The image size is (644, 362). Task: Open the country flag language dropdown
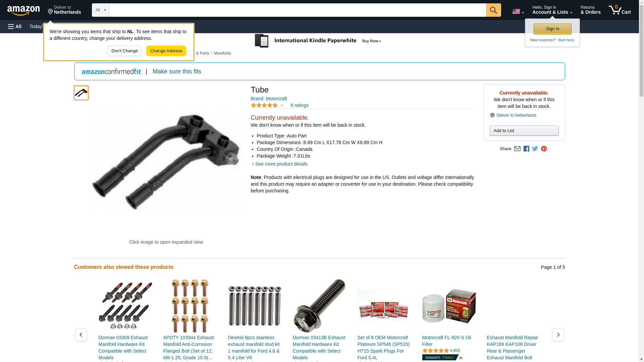click(x=518, y=11)
